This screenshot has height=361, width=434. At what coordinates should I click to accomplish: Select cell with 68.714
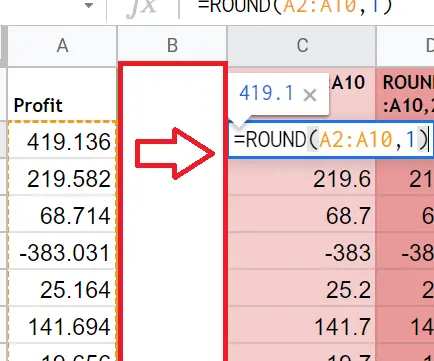coord(62,214)
